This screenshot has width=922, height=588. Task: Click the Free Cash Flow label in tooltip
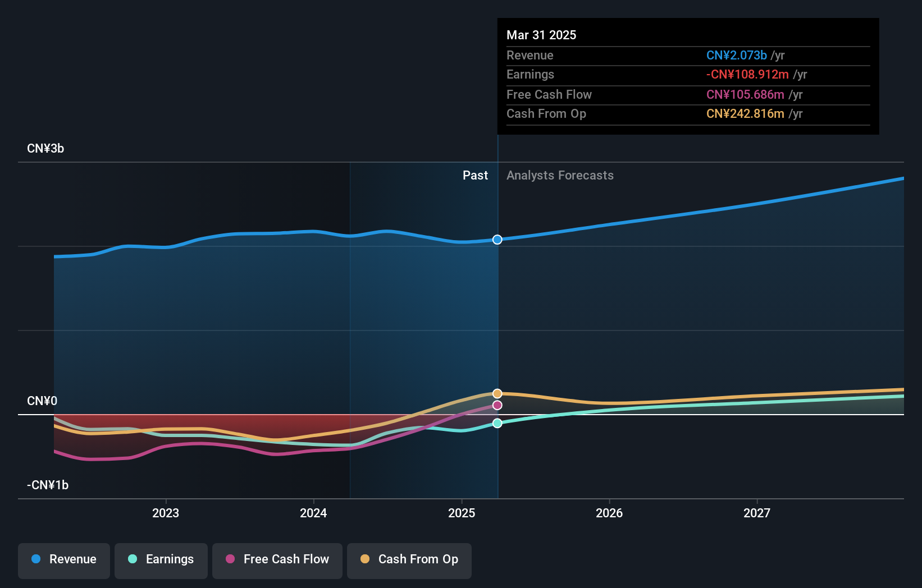(x=549, y=95)
